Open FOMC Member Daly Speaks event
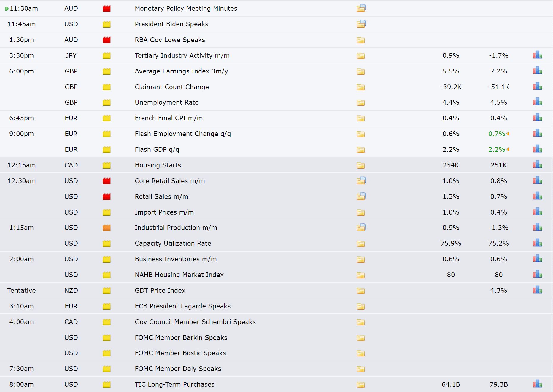The image size is (553, 392). coord(178,369)
